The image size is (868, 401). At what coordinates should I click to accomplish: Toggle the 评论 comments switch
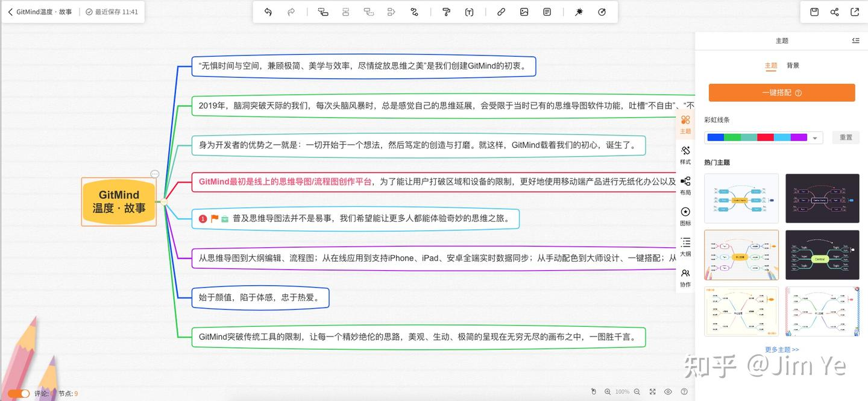[19, 393]
